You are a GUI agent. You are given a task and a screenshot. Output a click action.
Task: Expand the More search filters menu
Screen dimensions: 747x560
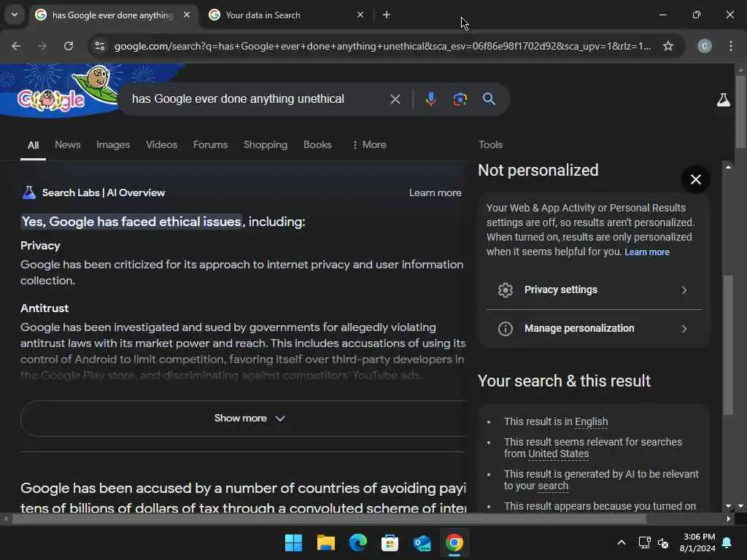point(369,145)
